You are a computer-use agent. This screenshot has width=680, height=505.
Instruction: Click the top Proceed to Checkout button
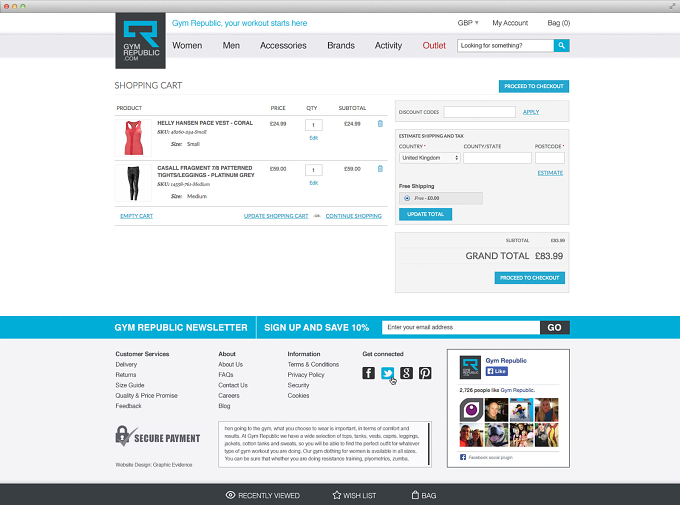point(534,86)
